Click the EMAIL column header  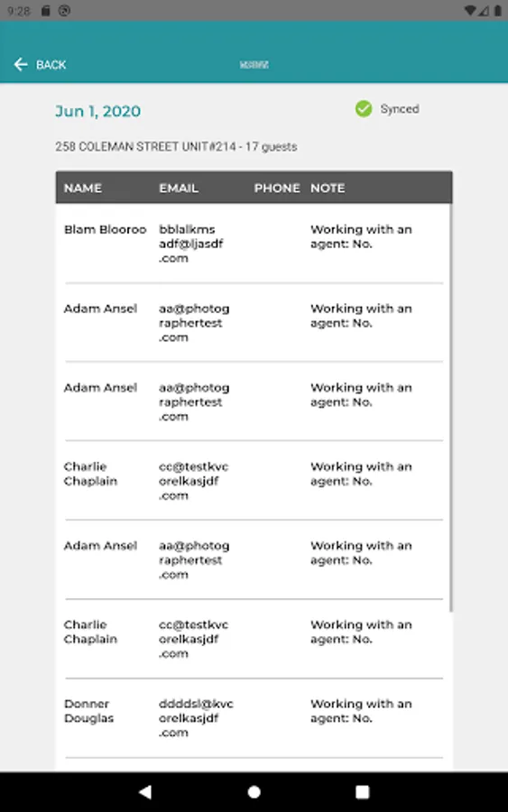179,188
